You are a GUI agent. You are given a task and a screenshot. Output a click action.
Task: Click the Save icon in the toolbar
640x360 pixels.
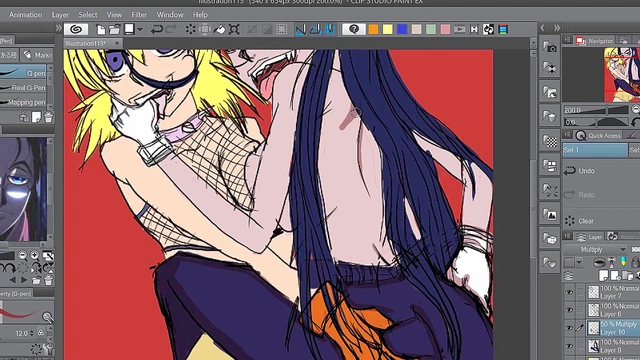(129, 29)
